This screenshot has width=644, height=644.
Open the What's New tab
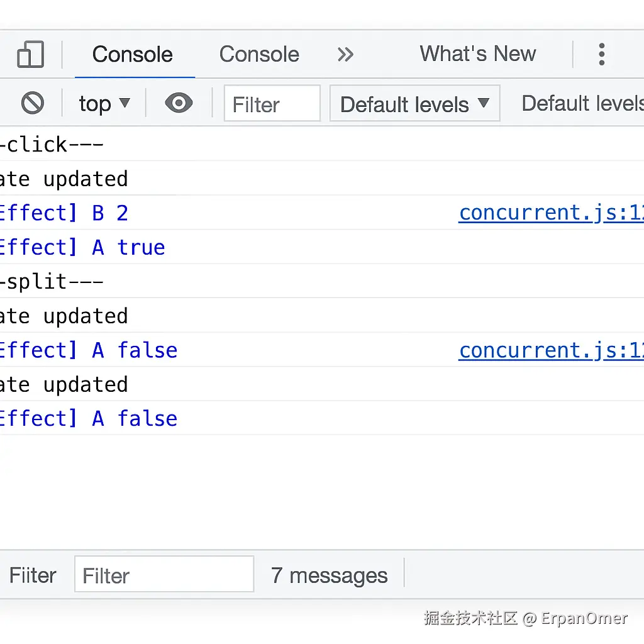pyautogui.click(x=478, y=54)
